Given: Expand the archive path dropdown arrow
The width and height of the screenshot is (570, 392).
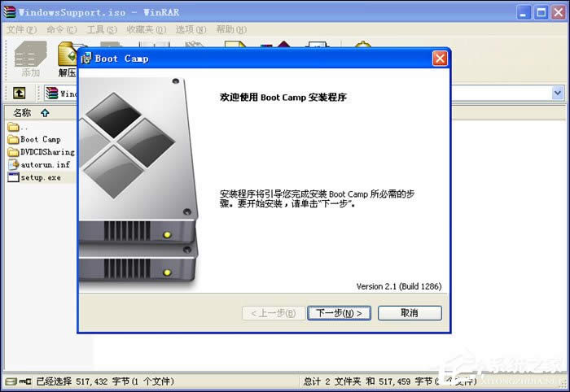Looking at the screenshot, I should coord(558,93).
